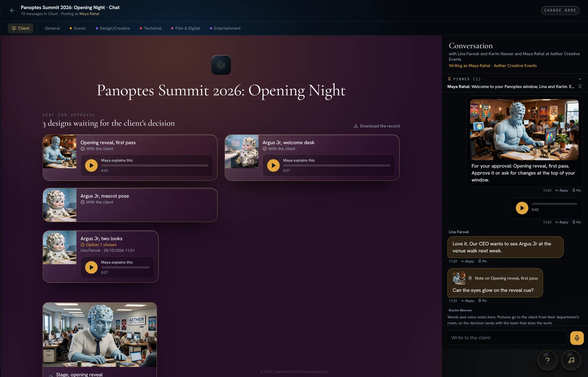Open the Note on Opening reveal, first pass

(x=495, y=278)
